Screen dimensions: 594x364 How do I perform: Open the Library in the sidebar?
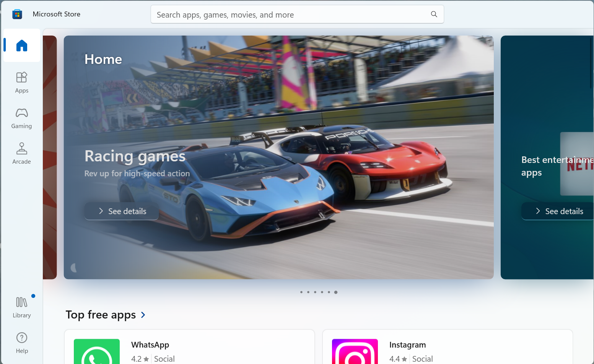pos(22,307)
